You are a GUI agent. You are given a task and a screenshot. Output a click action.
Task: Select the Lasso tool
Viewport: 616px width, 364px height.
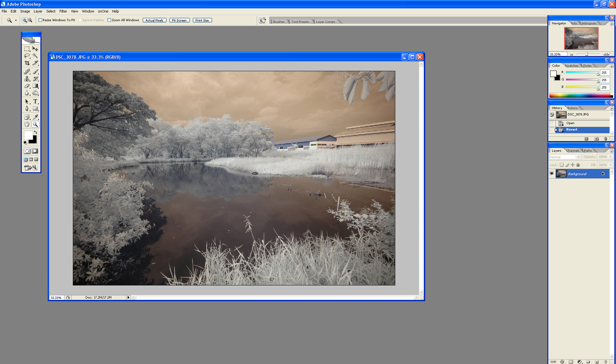click(x=27, y=56)
